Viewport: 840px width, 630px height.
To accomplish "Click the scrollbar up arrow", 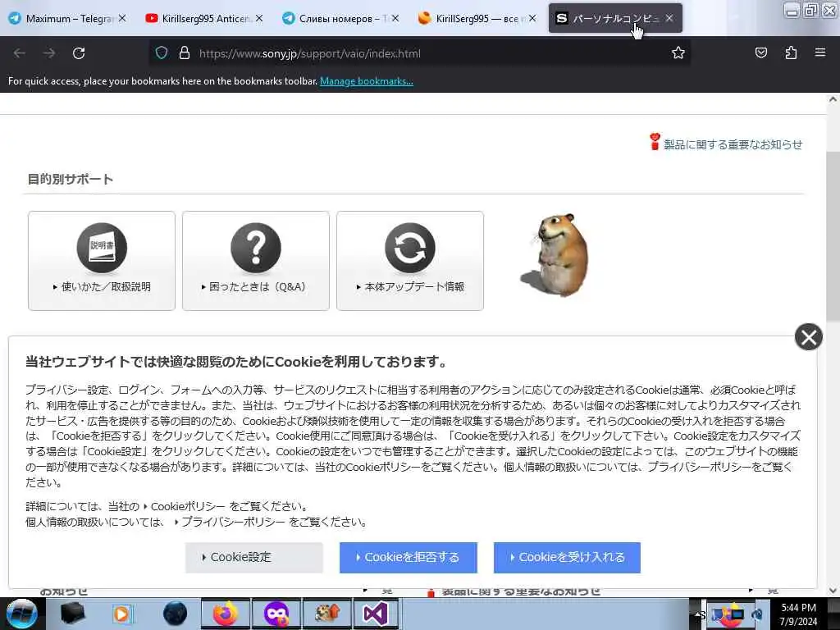I will 833,99.
